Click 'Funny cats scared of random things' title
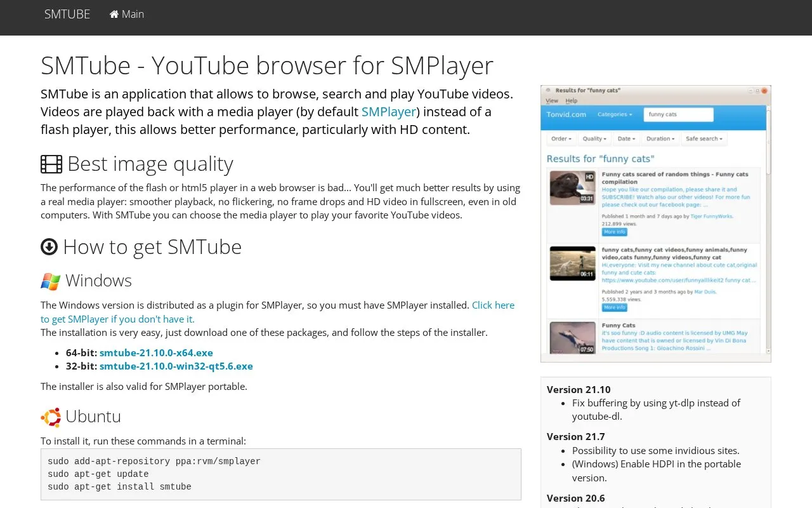Screen dimensions: 812x508 point(675,178)
